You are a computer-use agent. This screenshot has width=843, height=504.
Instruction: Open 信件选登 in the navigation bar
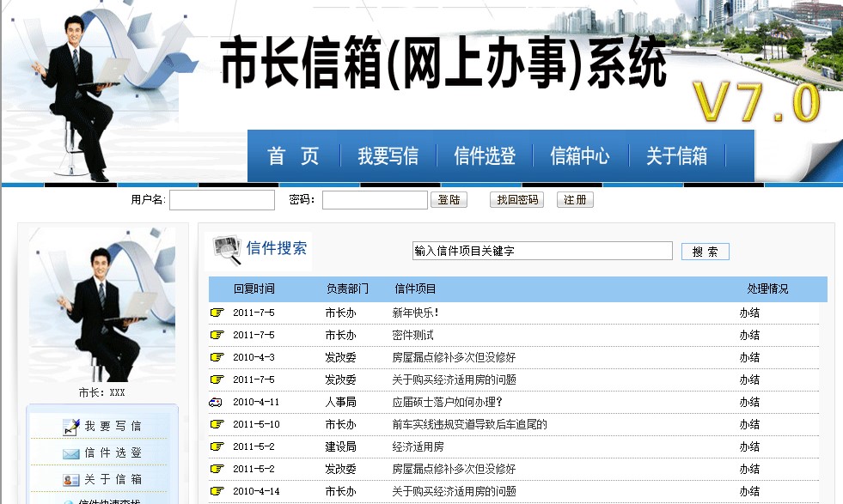(485, 155)
